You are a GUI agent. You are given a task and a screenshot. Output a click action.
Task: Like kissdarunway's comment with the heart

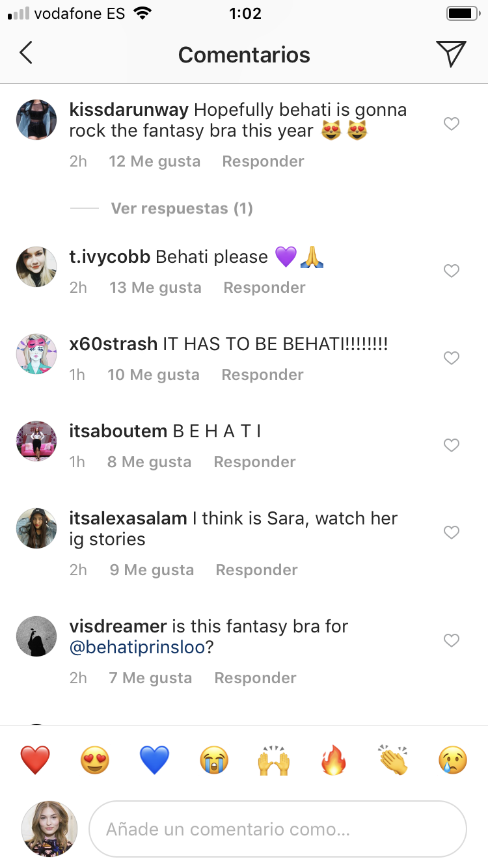tap(452, 124)
